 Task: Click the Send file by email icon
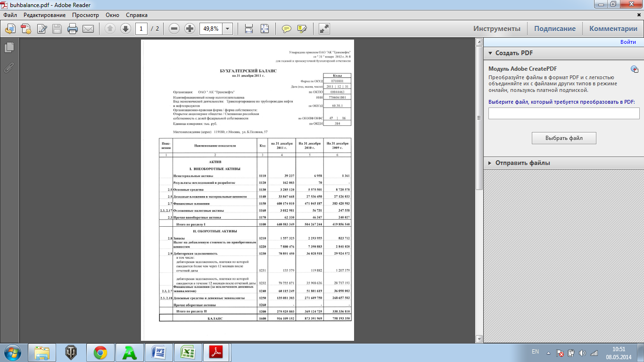88,29
